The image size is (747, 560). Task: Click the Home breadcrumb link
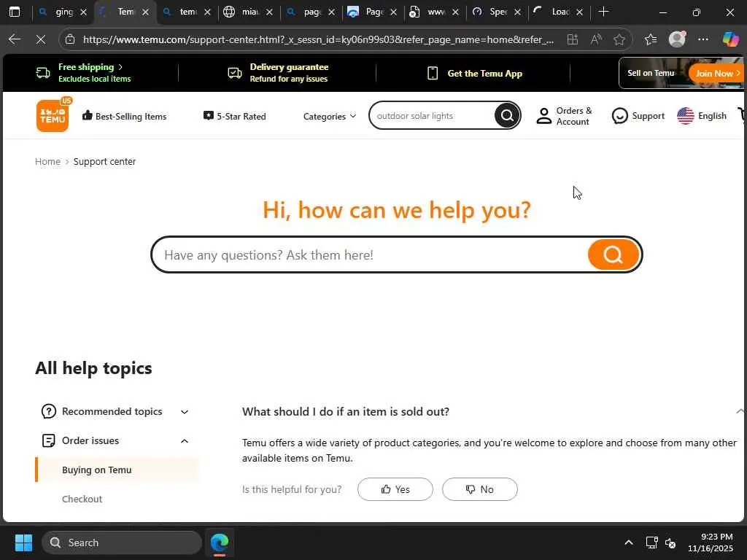tap(47, 161)
